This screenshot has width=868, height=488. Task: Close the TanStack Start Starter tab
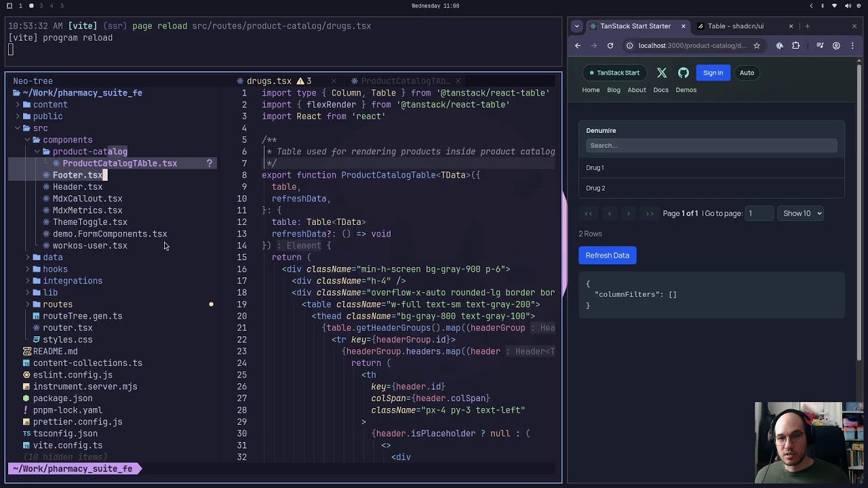683,26
